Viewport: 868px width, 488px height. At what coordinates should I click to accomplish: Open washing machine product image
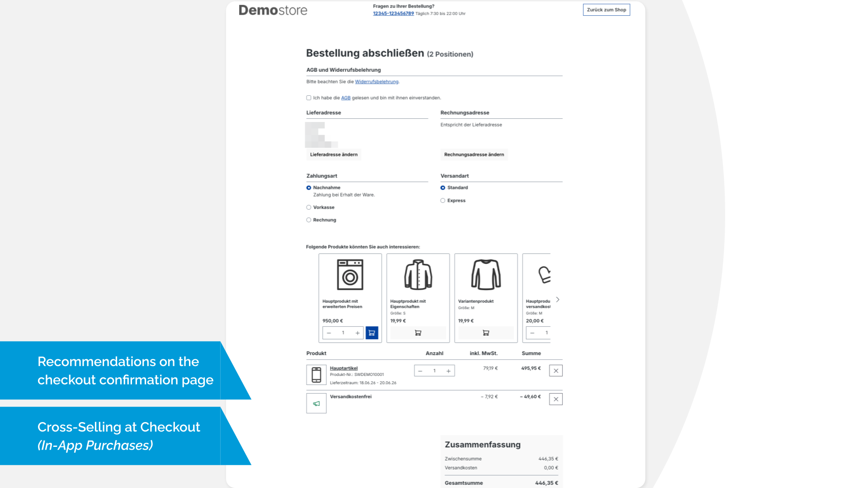click(x=350, y=275)
